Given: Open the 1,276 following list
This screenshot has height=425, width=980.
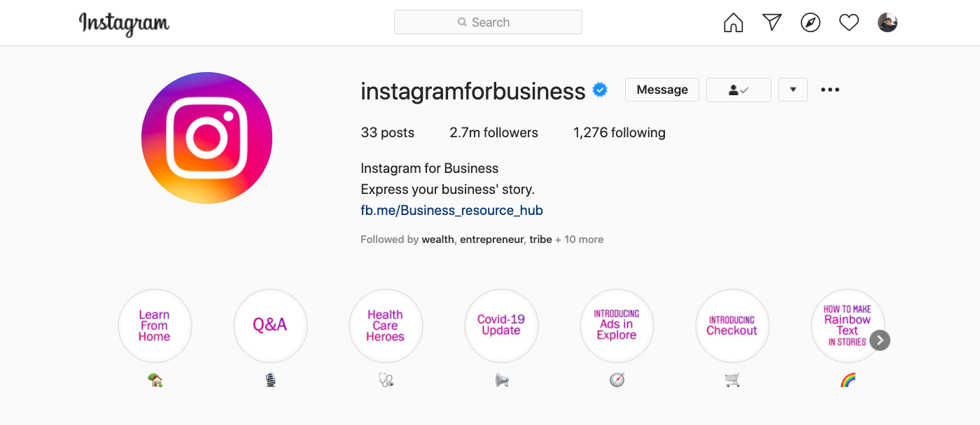Looking at the screenshot, I should pos(619,132).
